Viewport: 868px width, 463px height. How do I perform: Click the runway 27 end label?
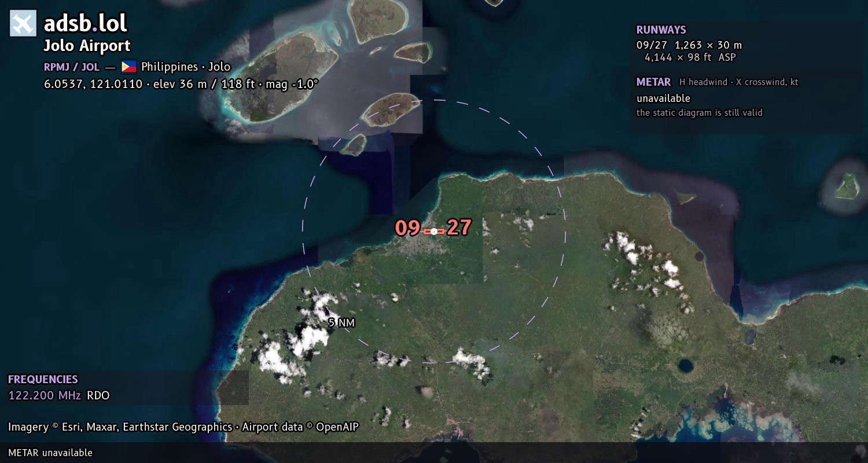(459, 228)
